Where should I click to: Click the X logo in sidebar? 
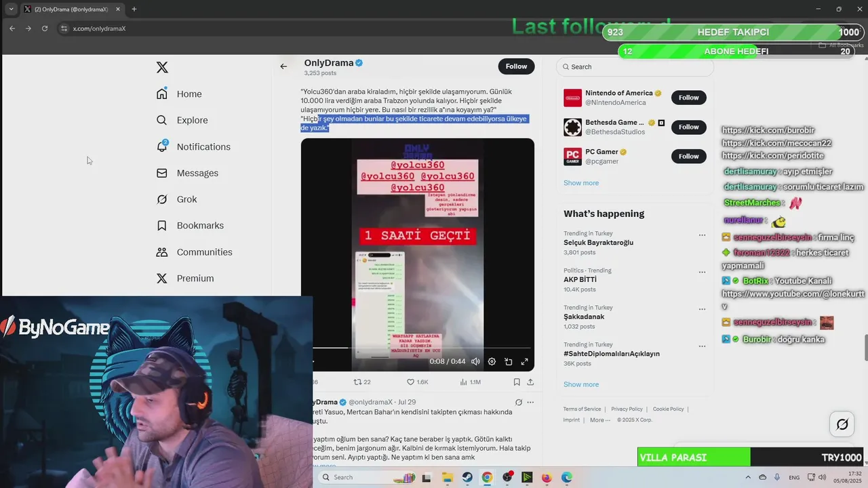(x=162, y=67)
